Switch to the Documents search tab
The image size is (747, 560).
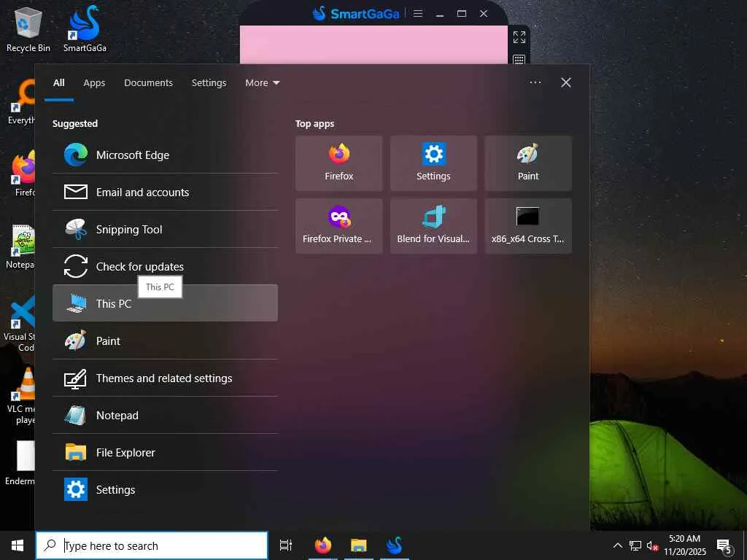[x=149, y=83]
